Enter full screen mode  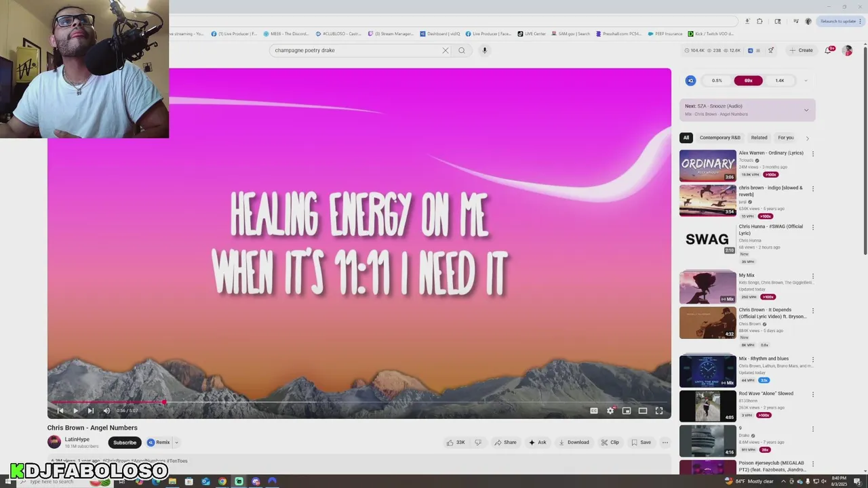pyautogui.click(x=659, y=411)
